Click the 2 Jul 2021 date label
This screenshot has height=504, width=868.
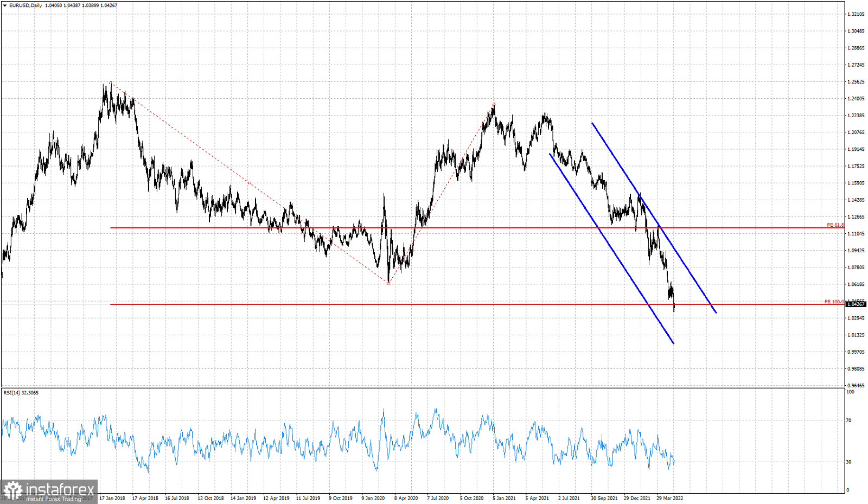click(x=569, y=498)
